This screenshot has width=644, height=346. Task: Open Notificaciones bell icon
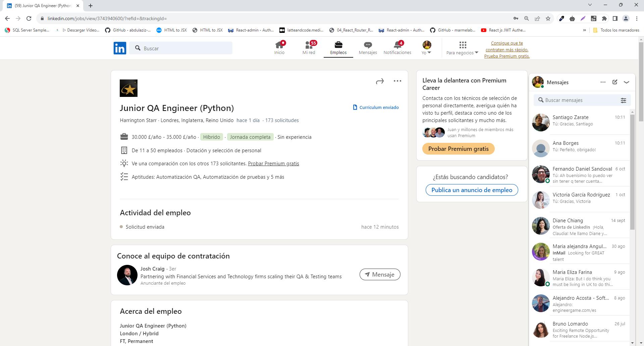397,48
